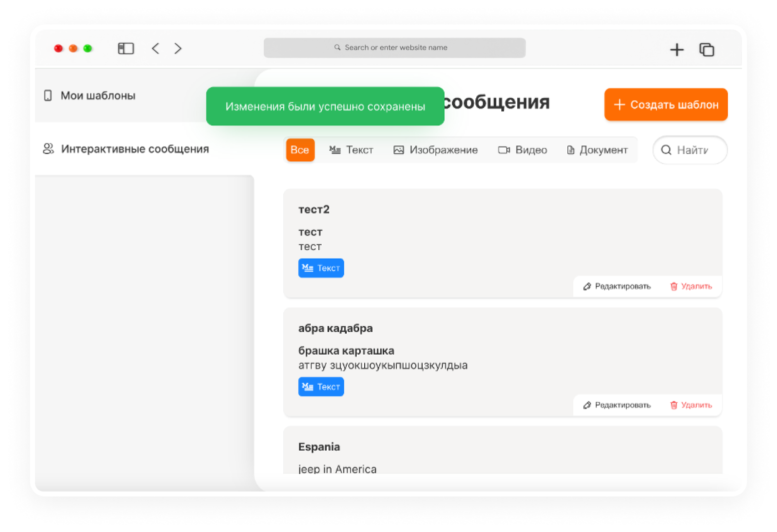The width and height of the screenshot is (777, 532).
Task: Click the Текст tag on тест2 card
Action: (x=321, y=268)
